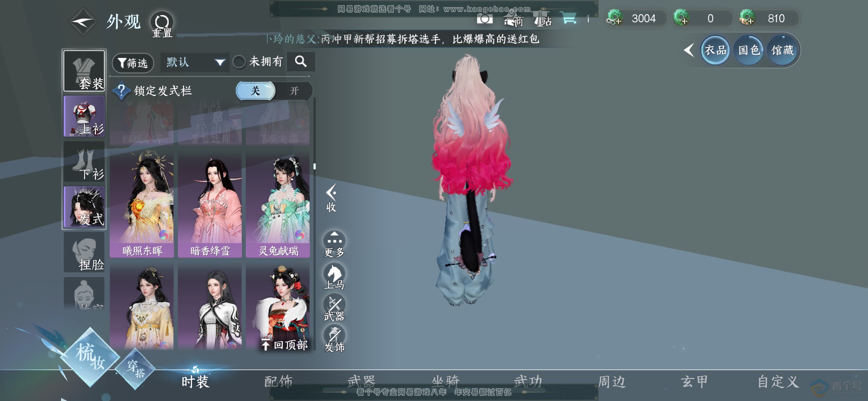The height and width of the screenshot is (401, 868).
Task: Switch to the 时装 tab
Action: (x=195, y=381)
